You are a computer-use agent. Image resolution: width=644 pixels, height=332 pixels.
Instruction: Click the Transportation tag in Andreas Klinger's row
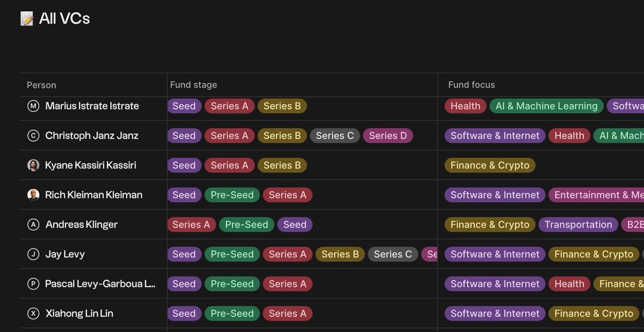click(x=578, y=225)
